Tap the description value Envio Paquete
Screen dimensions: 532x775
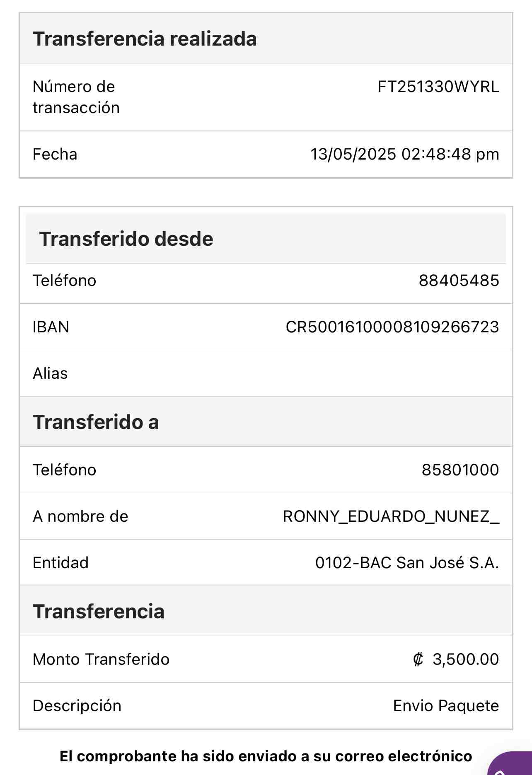446,706
